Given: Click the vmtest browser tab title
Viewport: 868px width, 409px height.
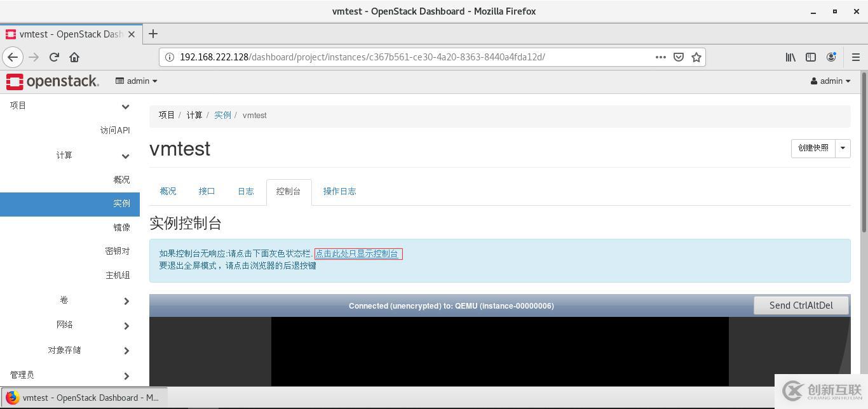Looking at the screenshot, I should pyautogui.click(x=71, y=34).
